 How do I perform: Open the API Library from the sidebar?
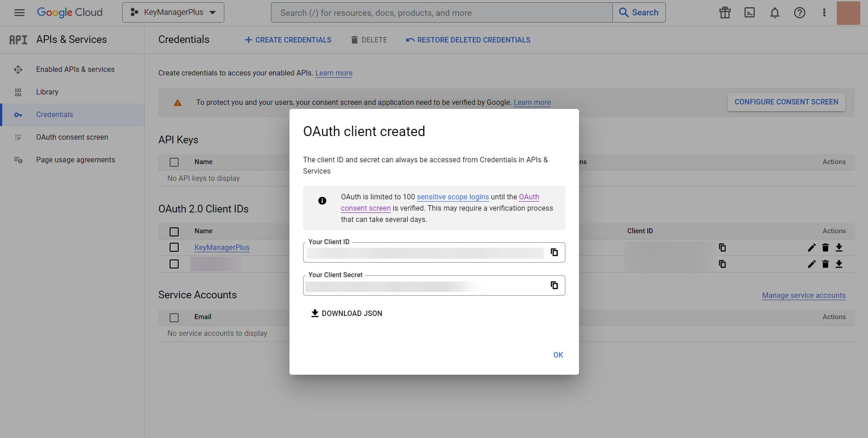(47, 92)
